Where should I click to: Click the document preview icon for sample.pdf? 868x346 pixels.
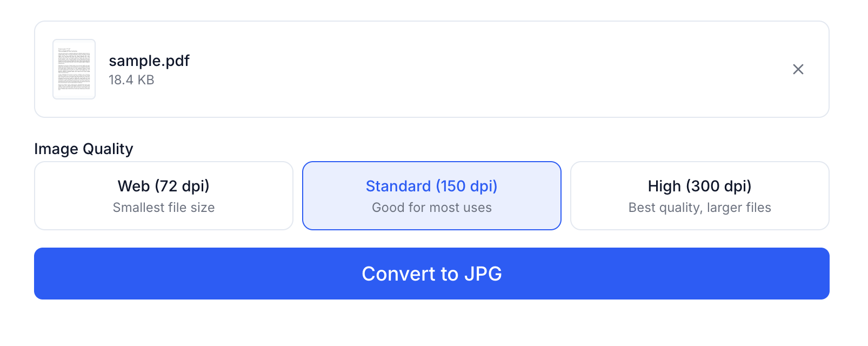[x=74, y=69]
